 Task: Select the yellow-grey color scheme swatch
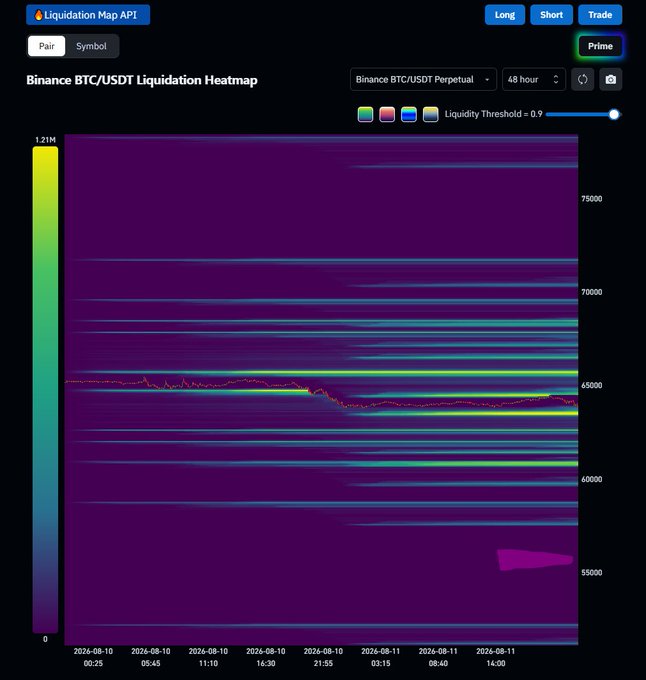[x=431, y=114]
